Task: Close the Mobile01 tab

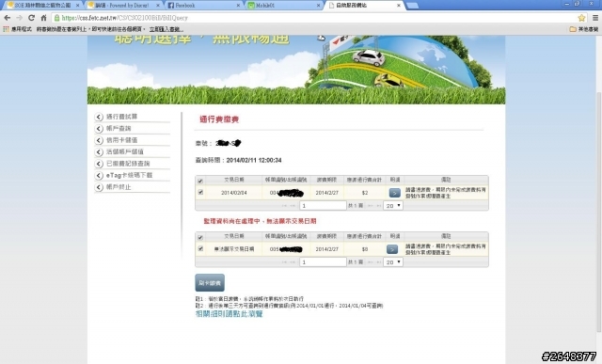Action: point(318,6)
